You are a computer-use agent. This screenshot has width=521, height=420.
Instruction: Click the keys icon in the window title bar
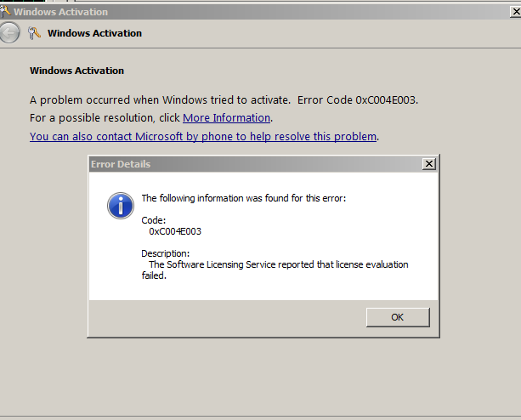[x=7, y=12]
